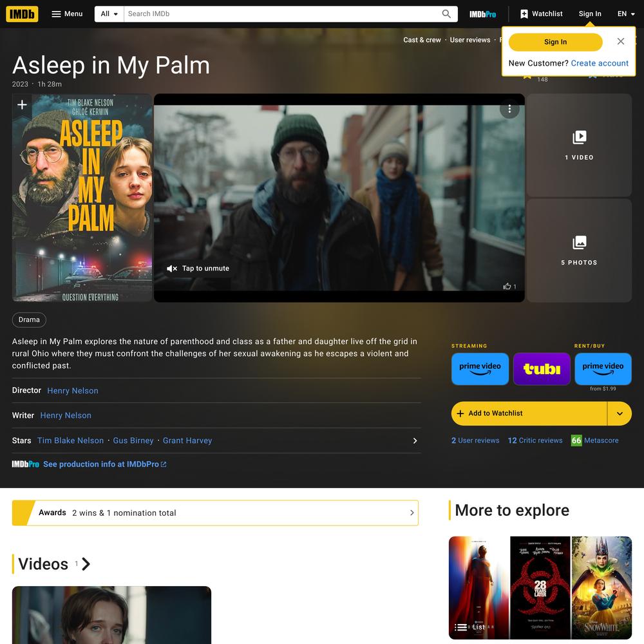Image resolution: width=644 pixels, height=644 pixels.
Task: Close the Sign In popup
Action: click(x=621, y=41)
